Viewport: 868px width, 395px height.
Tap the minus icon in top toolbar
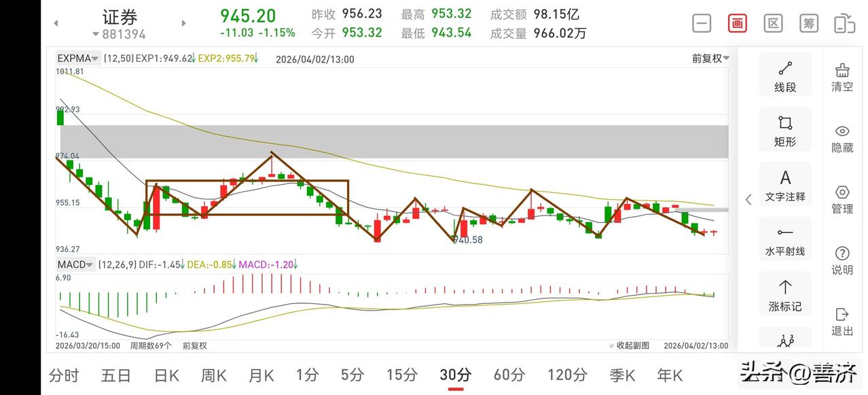pyautogui.click(x=702, y=23)
